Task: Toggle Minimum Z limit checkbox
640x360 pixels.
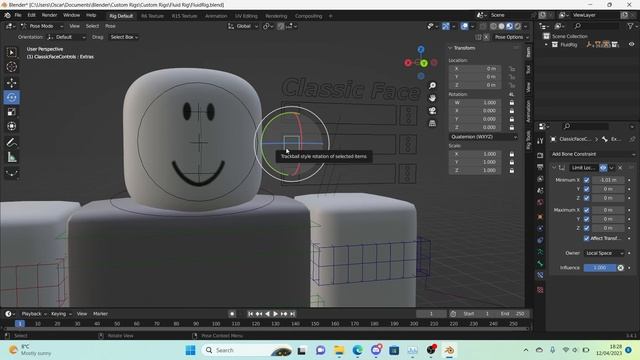Action: [x=587, y=198]
